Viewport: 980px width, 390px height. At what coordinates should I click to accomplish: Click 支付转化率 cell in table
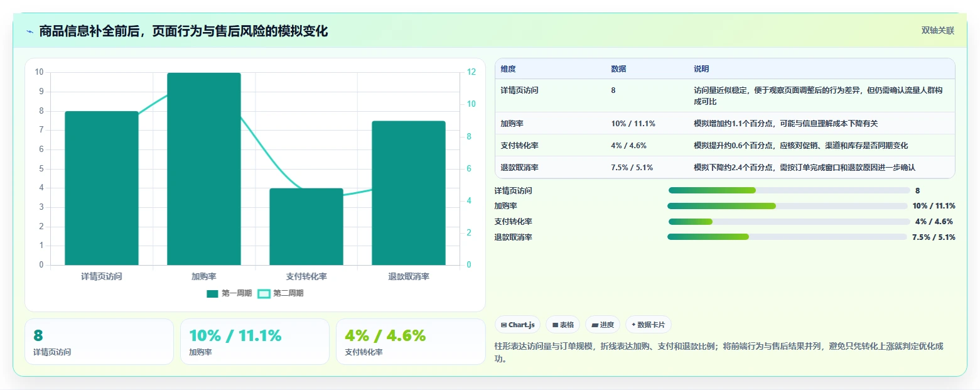[x=519, y=146]
